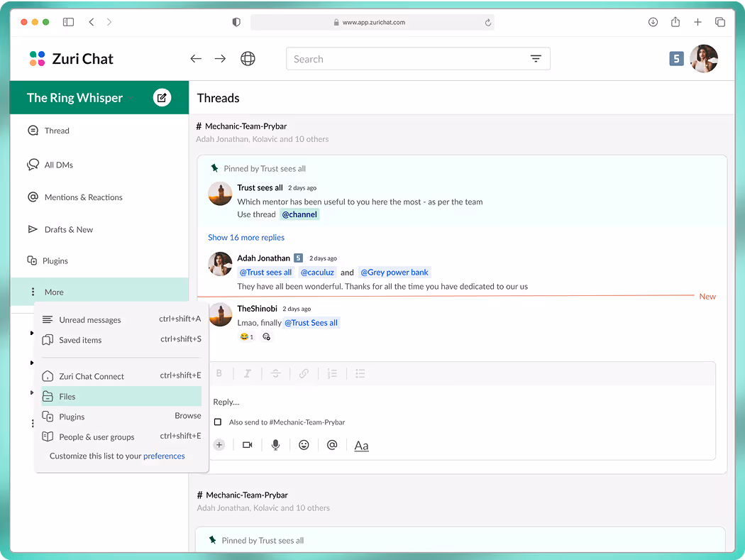Record audio with microphone icon
Viewport: 745px width, 560px height.
(275, 445)
